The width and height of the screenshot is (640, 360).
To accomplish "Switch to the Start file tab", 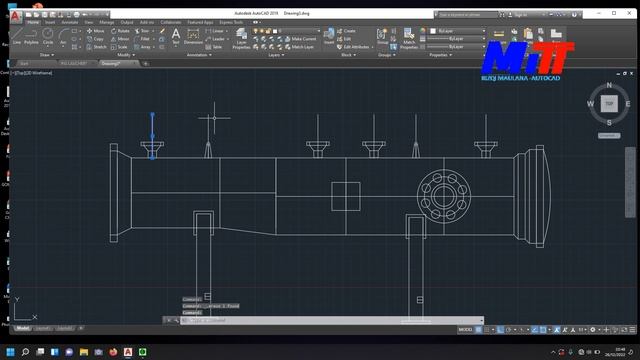I will (24, 64).
